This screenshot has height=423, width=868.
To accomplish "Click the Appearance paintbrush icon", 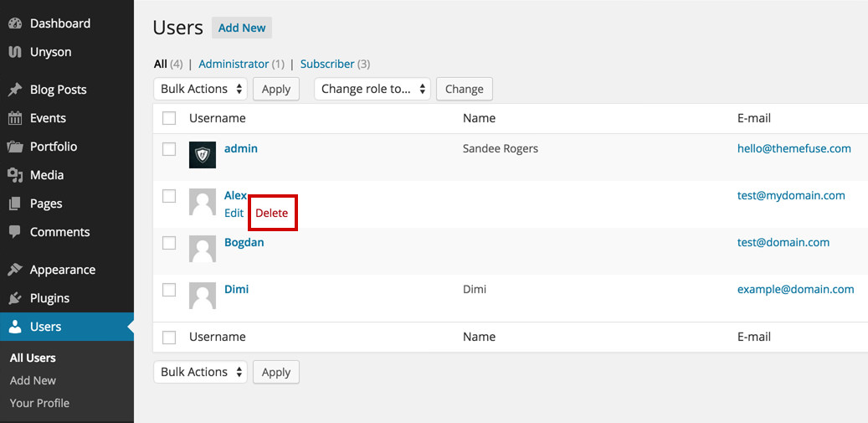I will [x=15, y=270].
